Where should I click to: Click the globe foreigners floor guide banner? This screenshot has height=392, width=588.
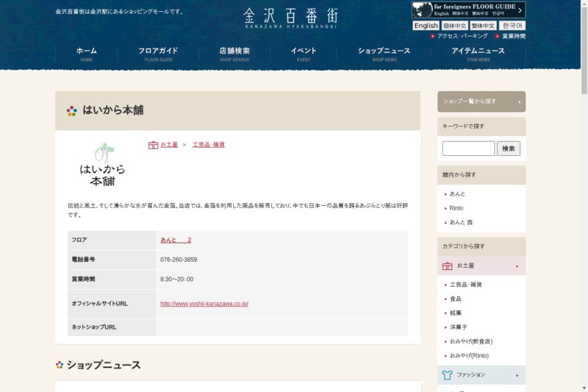[x=468, y=10]
